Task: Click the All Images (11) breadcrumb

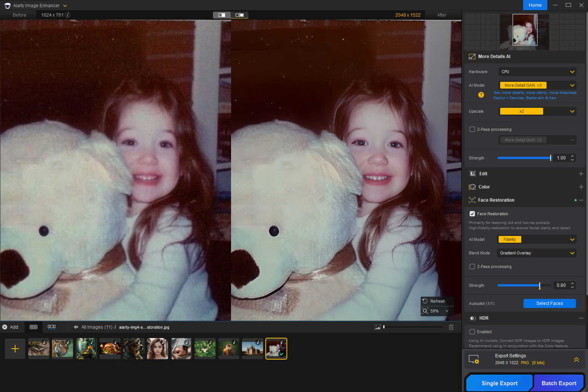Action: coord(97,327)
